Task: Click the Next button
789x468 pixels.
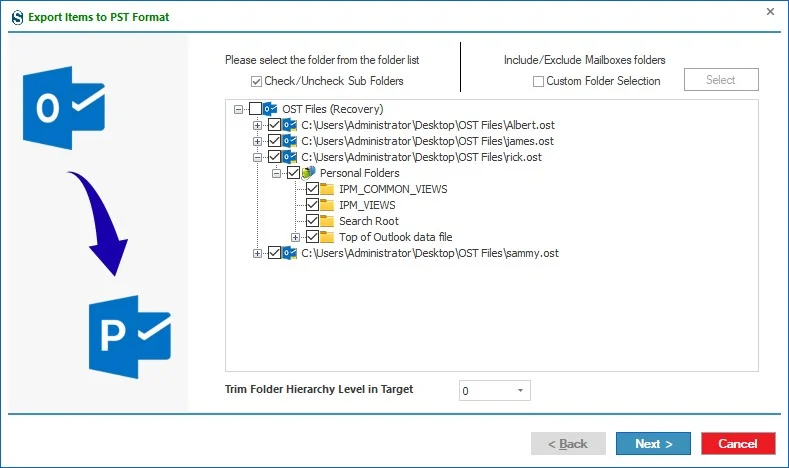Action: click(x=653, y=444)
